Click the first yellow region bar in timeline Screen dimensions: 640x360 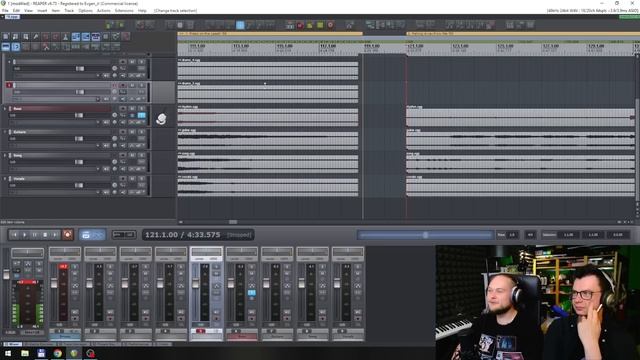(270, 33)
